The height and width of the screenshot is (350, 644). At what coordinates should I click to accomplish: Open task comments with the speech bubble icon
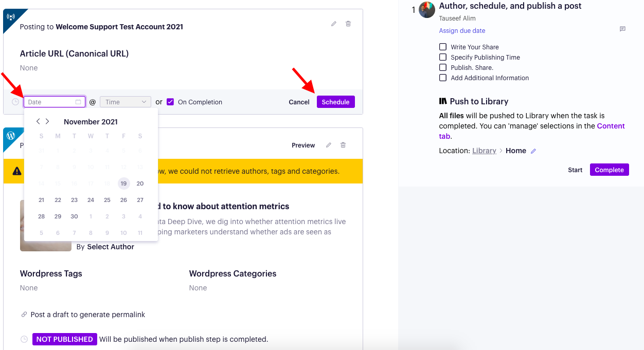click(x=622, y=30)
